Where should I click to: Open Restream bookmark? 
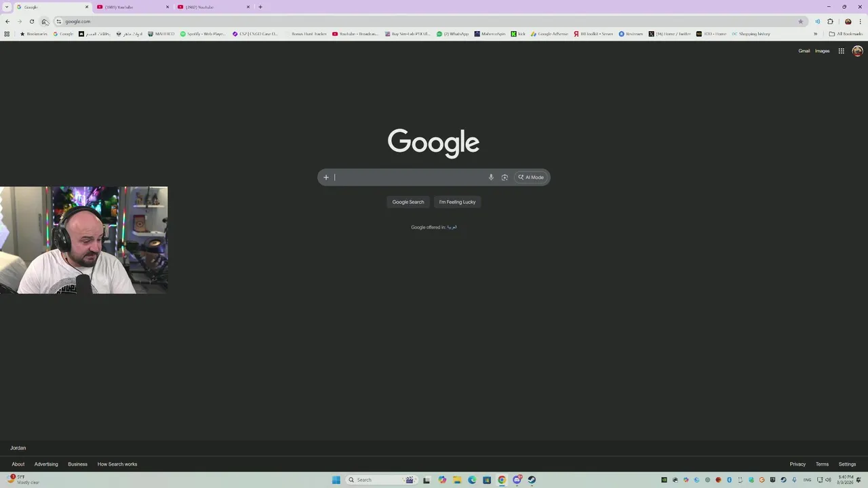click(631, 34)
